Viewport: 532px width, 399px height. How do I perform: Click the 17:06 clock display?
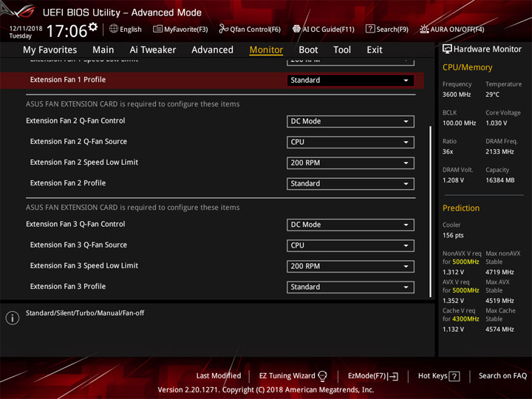pyautogui.click(x=66, y=31)
